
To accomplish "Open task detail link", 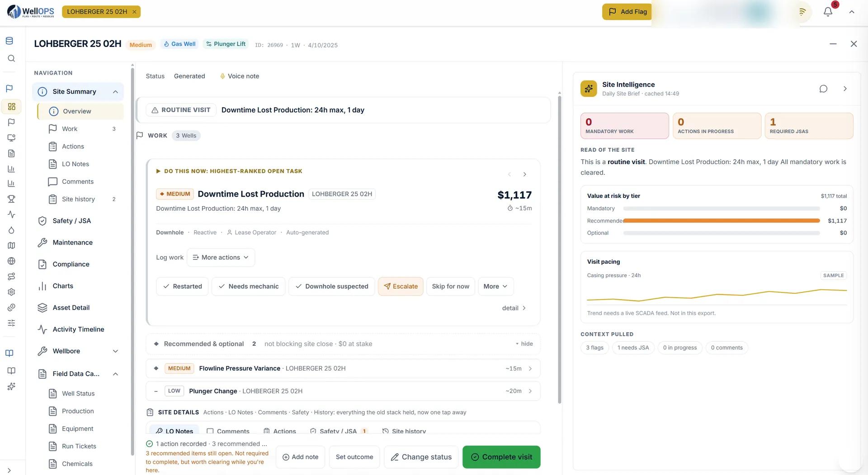I will click(514, 308).
